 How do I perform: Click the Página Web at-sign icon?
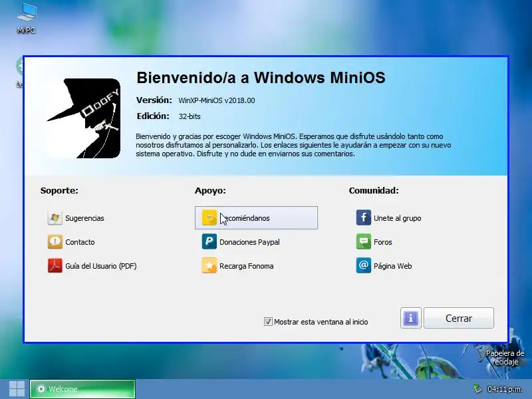363,265
